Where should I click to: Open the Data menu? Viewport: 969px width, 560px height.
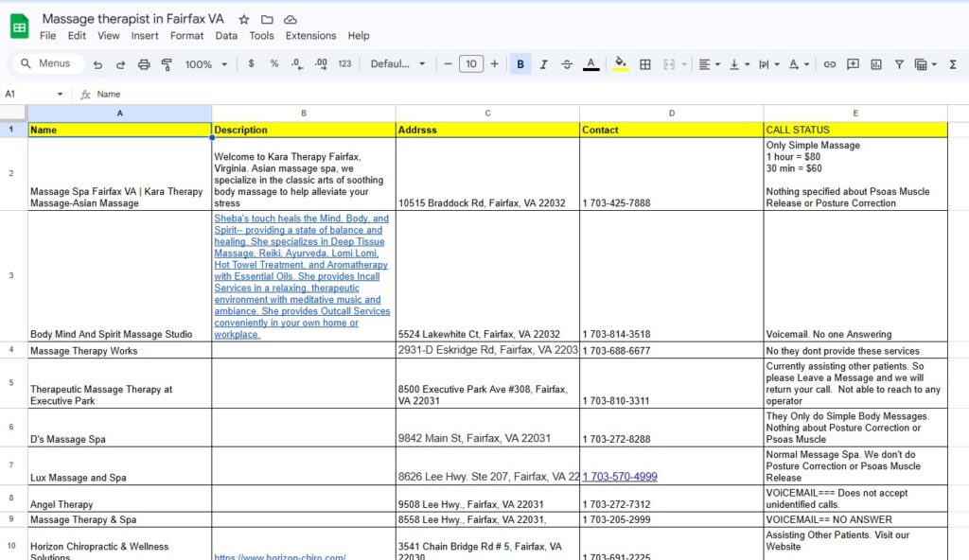coord(226,36)
